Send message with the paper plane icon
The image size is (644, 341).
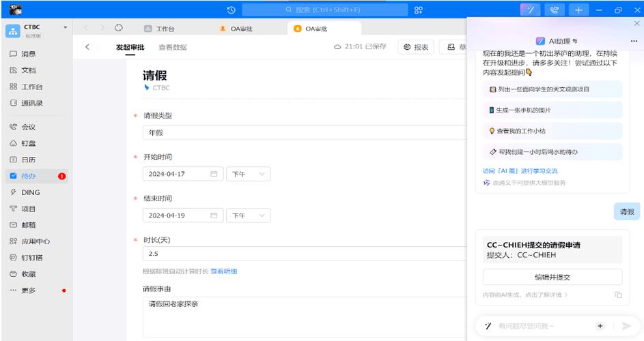coord(626,326)
